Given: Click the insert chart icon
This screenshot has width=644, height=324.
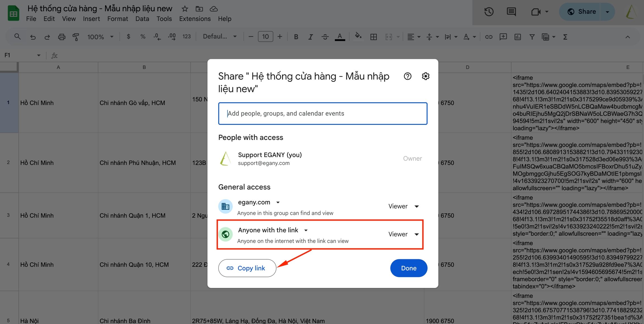Looking at the screenshot, I should (x=518, y=37).
